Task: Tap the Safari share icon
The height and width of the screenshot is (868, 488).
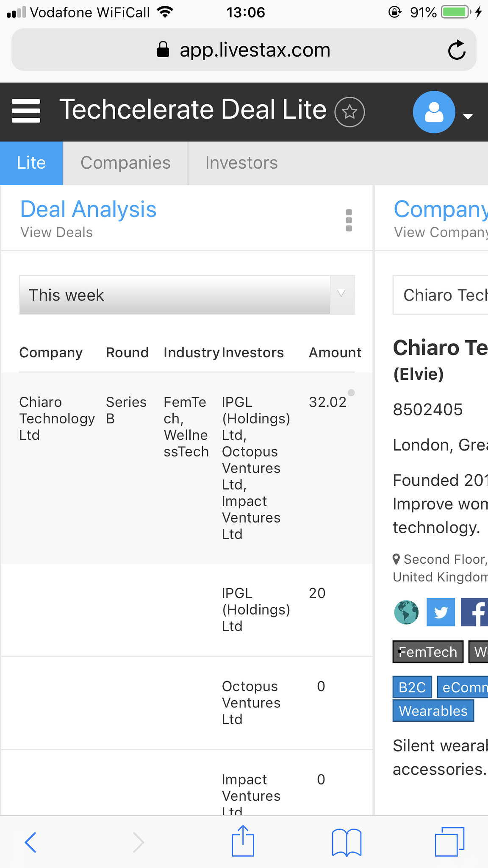Action: pyautogui.click(x=243, y=841)
